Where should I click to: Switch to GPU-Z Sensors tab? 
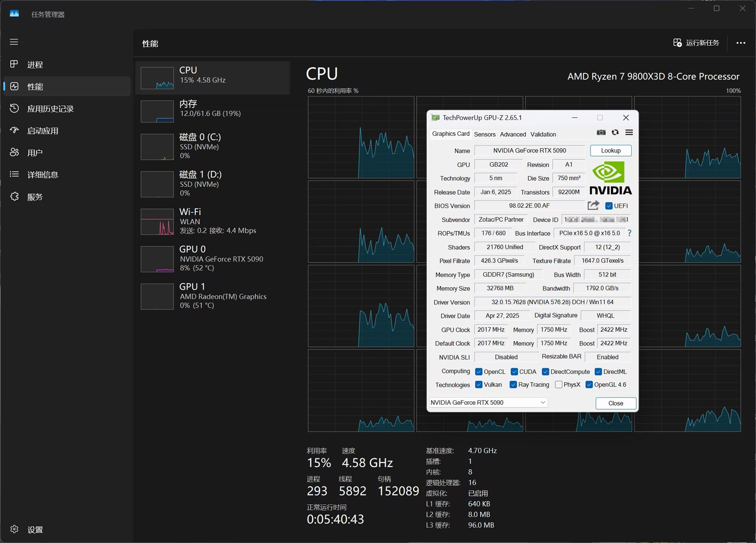point(485,134)
